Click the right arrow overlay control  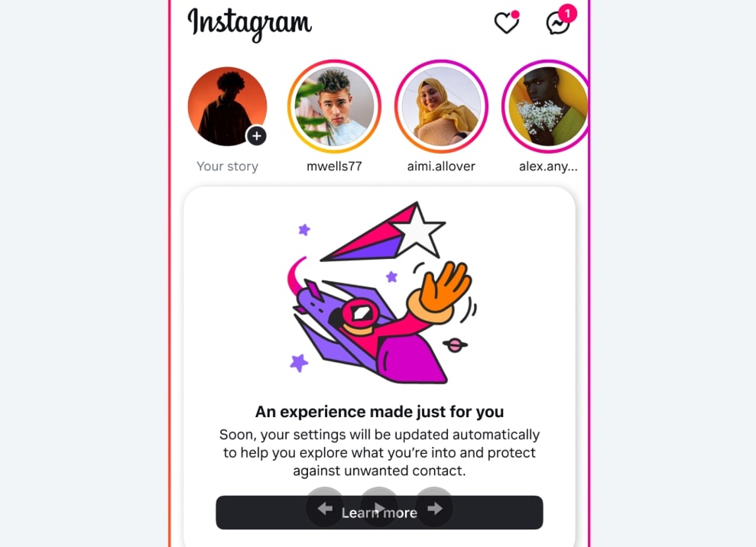434,508
